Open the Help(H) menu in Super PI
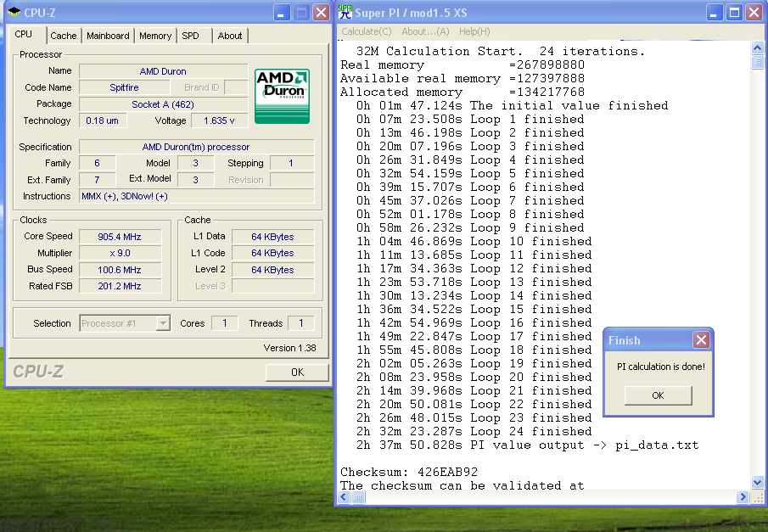The width and height of the screenshot is (768, 532). (474, 31)
